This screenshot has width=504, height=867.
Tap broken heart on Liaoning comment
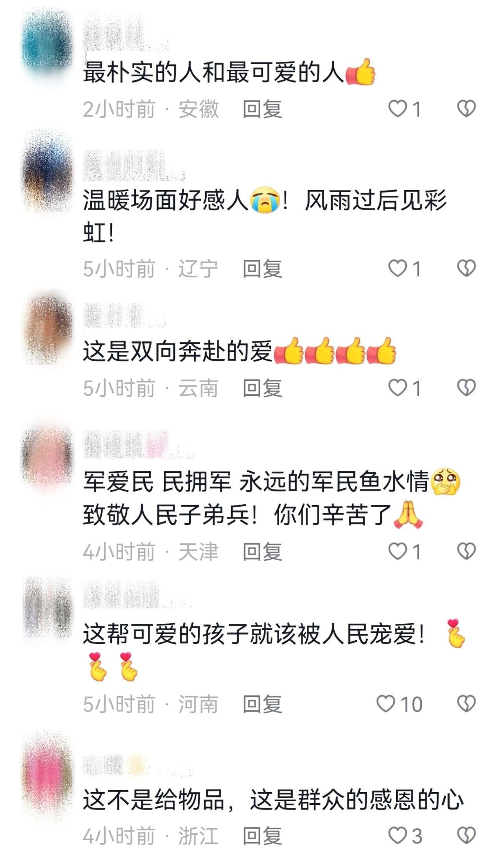click(x=467, y=269)
